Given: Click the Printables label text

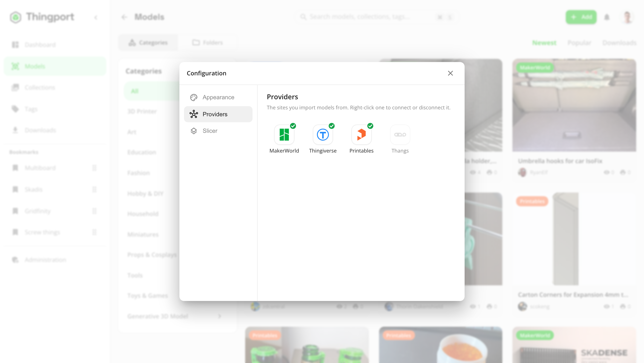Looking at the screenshot, I should (x=361, y=151).
